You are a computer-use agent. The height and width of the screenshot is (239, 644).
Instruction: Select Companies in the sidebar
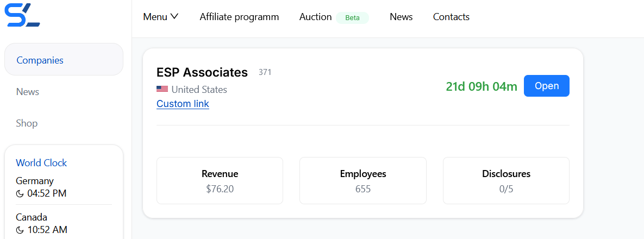64,60
